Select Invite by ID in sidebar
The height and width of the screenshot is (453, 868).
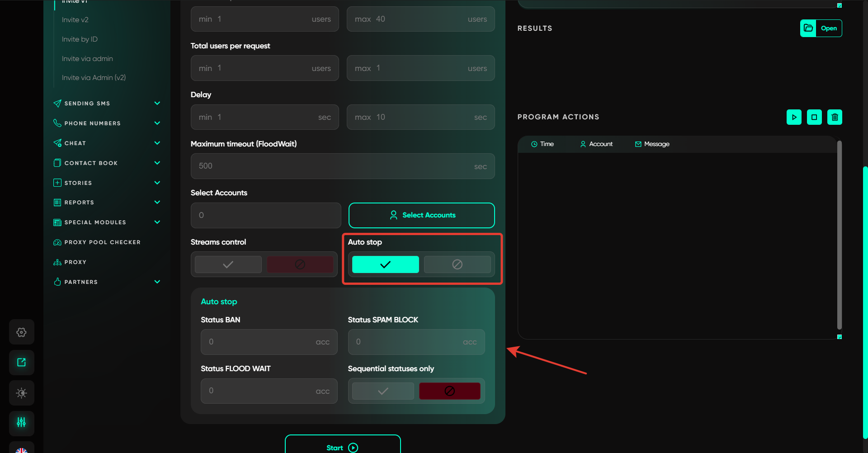pyautogui.click(x=80, y=39)
